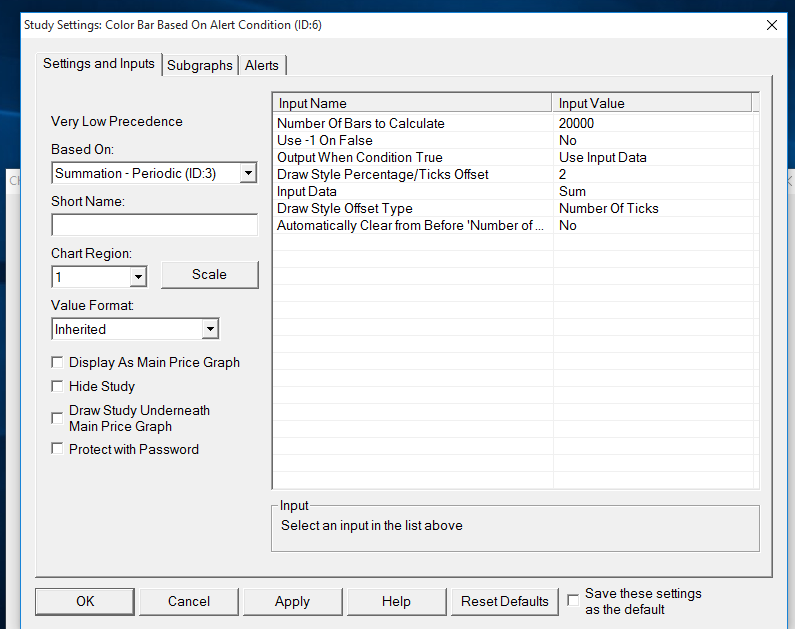795x629 pixels.
Task: Select the Settings and Inputs tab
Action: tap(99, 64)
